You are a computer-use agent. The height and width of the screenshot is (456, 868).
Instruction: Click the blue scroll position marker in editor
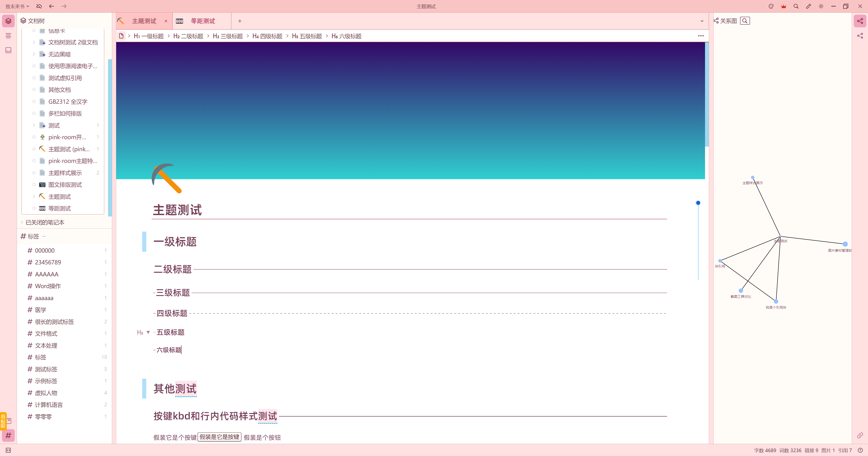coord(698,203)
